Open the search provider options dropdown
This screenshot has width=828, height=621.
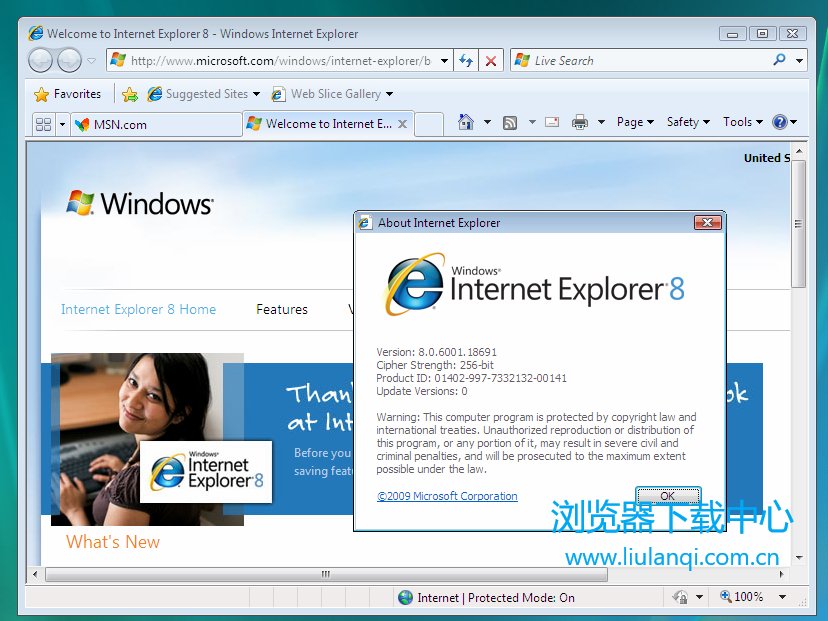[799, 61]
